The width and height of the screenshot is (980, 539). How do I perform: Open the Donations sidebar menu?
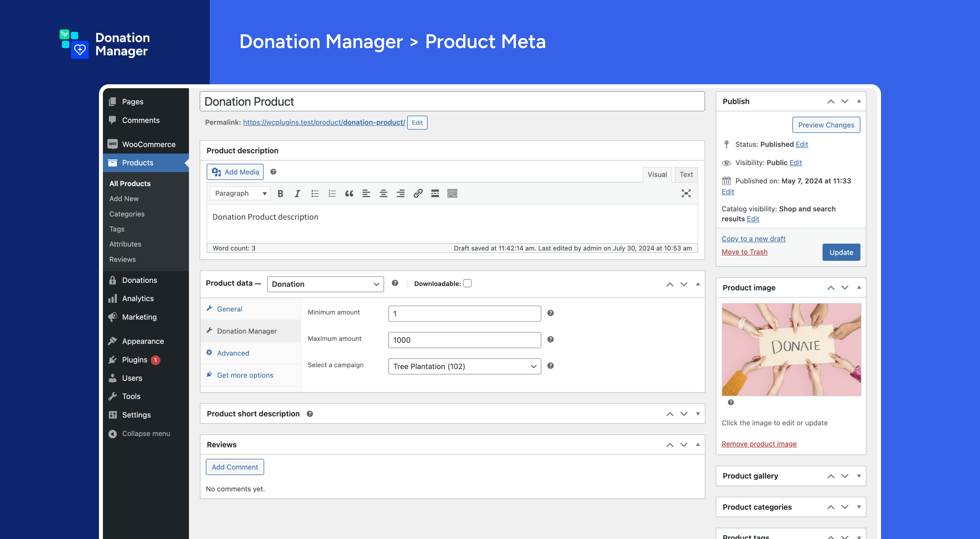pos(146,280)
